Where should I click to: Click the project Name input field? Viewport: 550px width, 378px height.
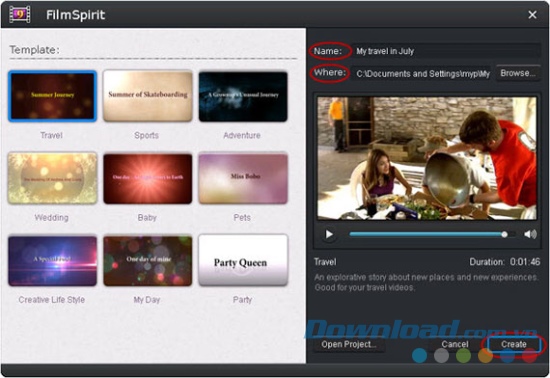[x=446, y=51]
